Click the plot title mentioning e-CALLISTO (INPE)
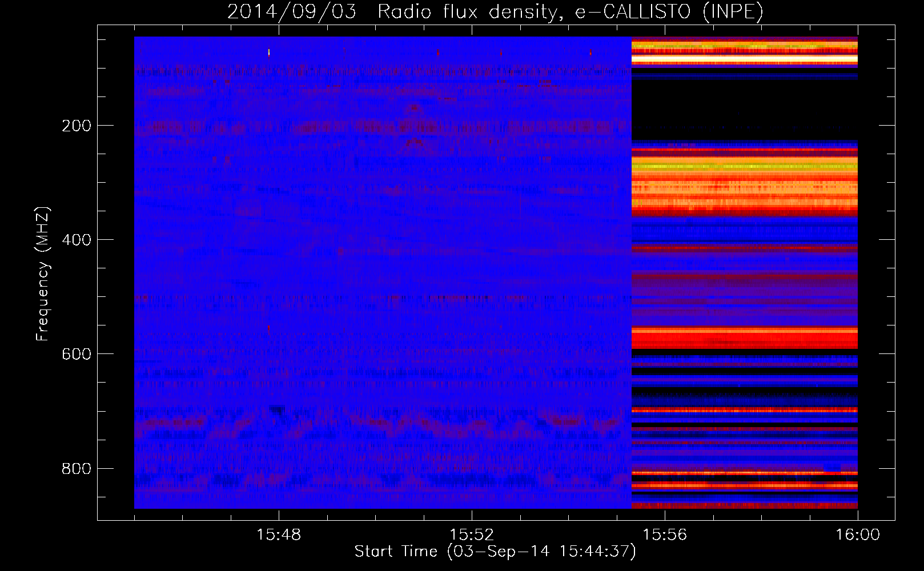924x571 pixels. coord(495,11)
